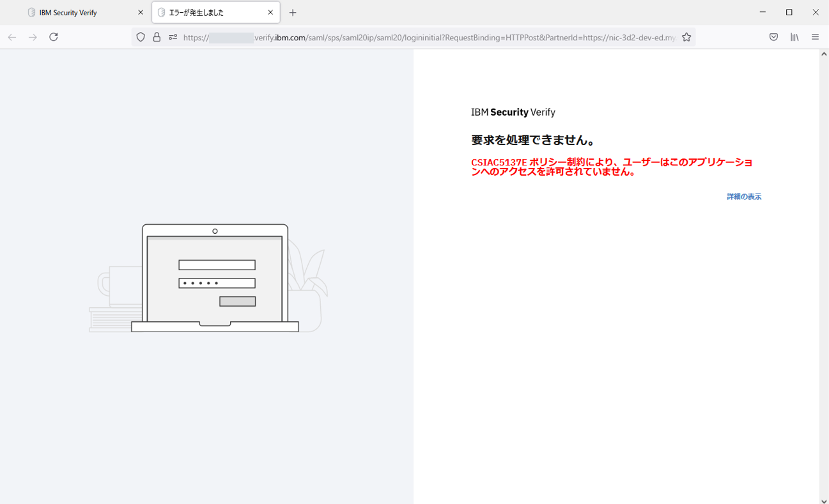Viewport: 829px width, 504px height.
Task: Maximize the browser window
Action: (x=789, y=12)
